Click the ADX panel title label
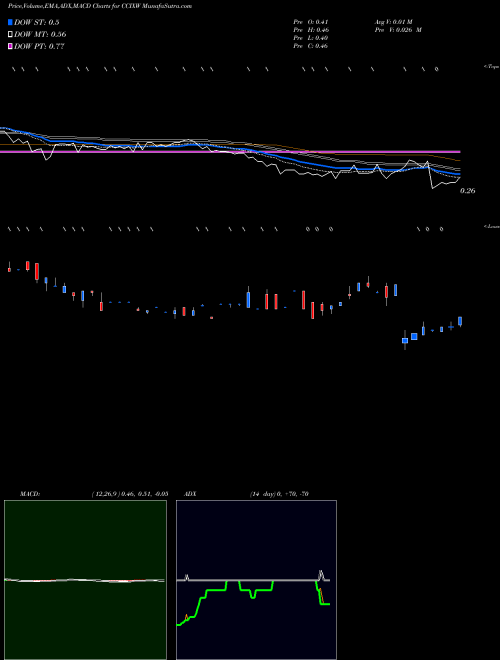This screenshot has width=500, height=660. click(190, 494)
